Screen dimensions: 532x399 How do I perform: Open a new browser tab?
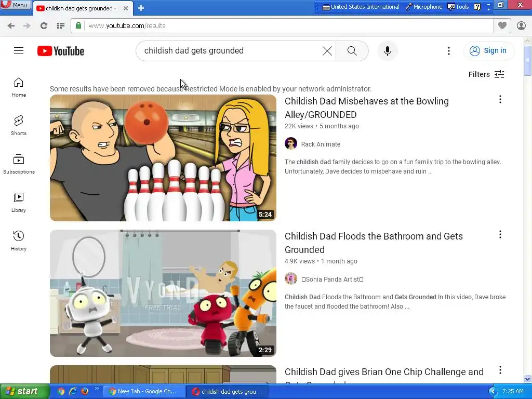pyautogui.click(x=141, y=8)
